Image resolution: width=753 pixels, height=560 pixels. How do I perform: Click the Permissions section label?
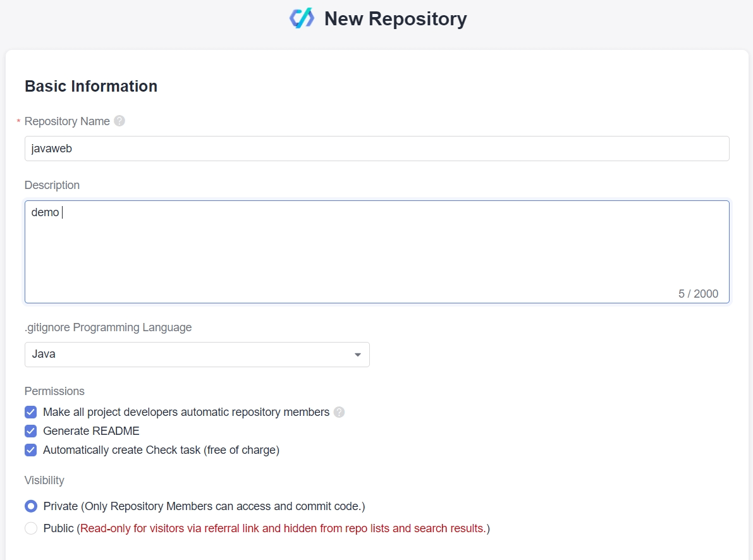click(x=54, y=391)
